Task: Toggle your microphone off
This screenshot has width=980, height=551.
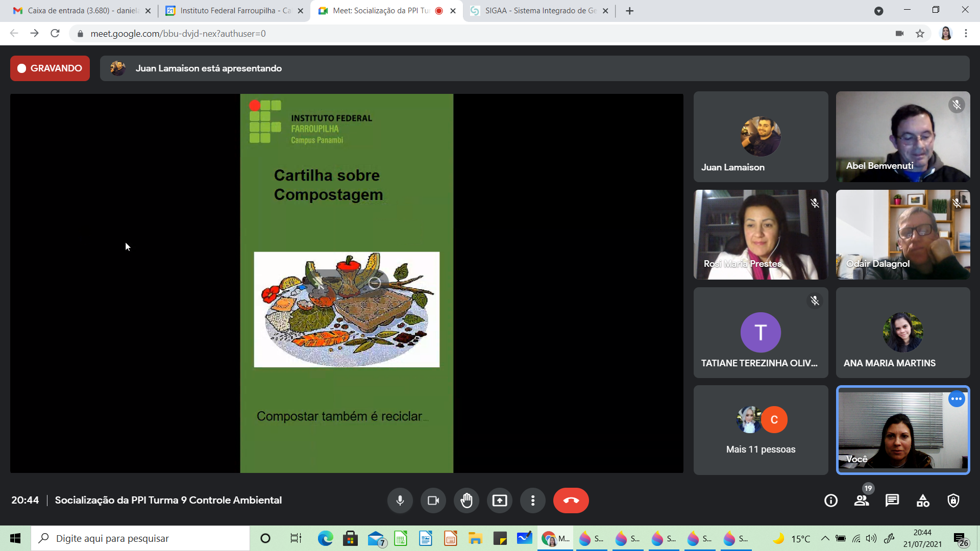Action: click(400, 500)
